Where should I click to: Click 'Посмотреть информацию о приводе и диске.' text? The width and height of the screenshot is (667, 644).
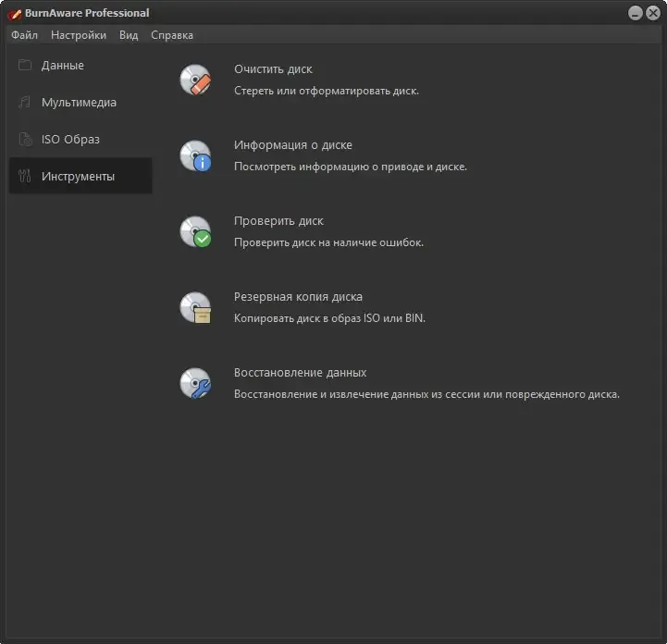(351, 167)
